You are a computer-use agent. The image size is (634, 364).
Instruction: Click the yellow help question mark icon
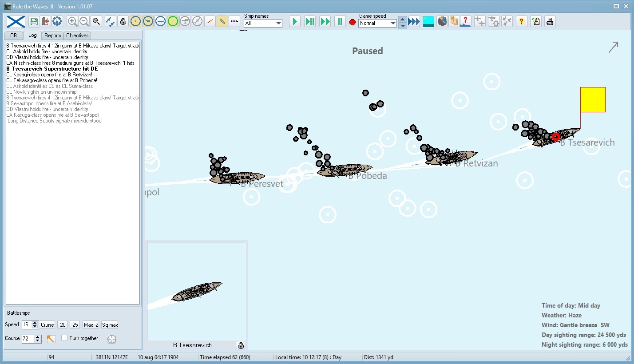tap(522, 21)
